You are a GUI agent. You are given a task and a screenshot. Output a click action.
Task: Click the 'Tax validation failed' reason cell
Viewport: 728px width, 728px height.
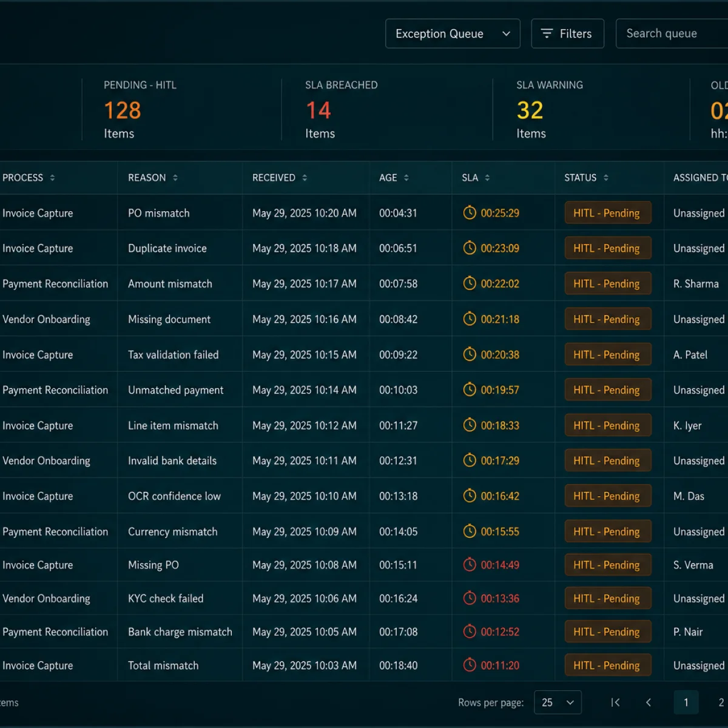pos(174,354)
